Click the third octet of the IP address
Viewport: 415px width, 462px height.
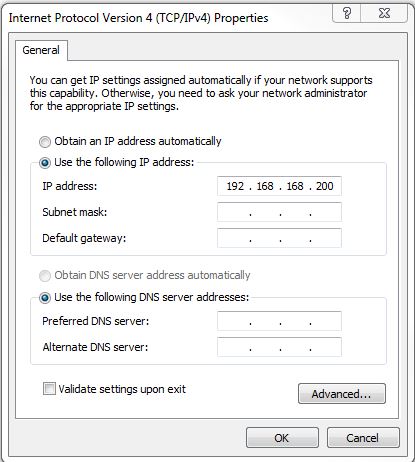295,186
